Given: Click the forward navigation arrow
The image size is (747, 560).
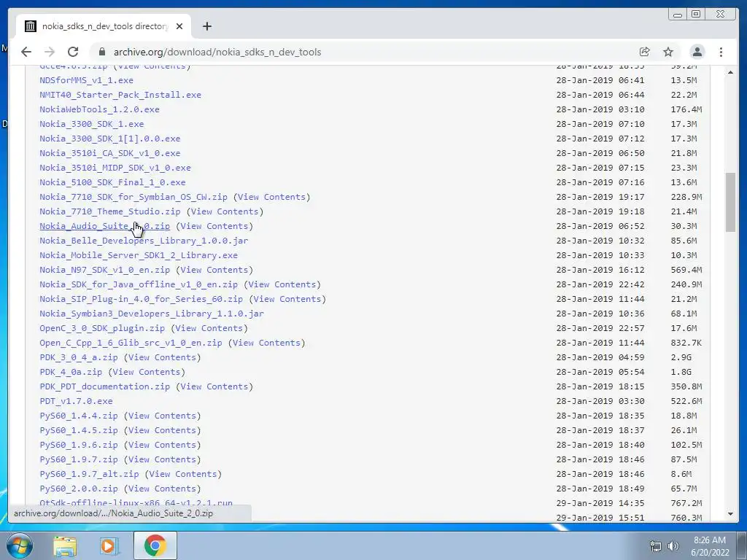Looking at the screenshot, I should coord(50,52).
